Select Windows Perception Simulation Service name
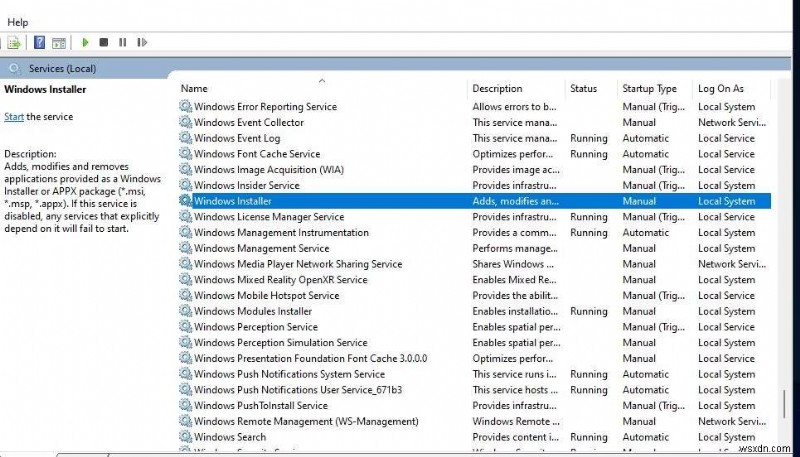The image size is (800, 457). pos(281,343)
